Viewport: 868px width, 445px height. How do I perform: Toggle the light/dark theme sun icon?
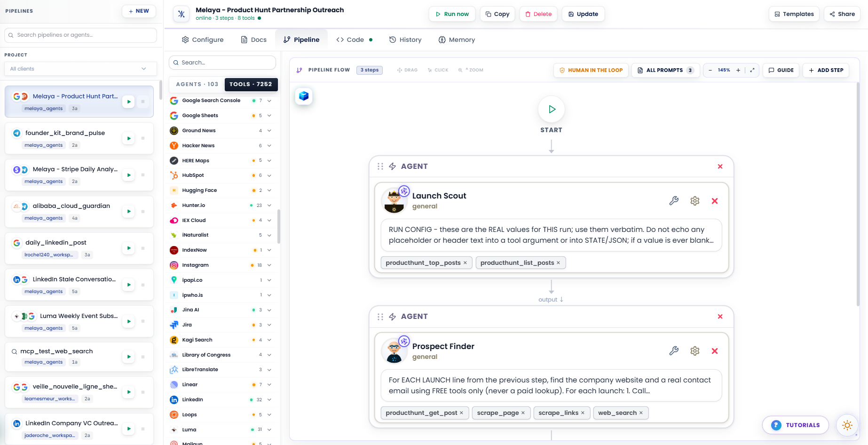(x=847, y=425)
